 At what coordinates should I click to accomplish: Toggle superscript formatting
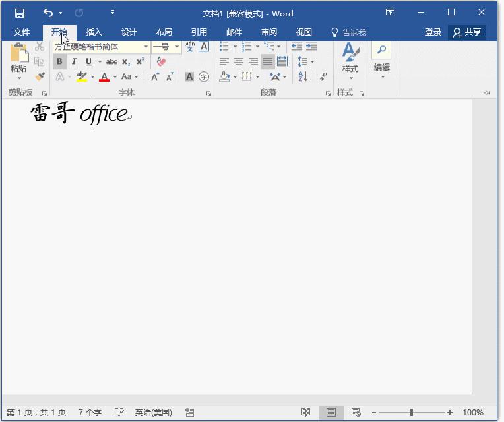(x=140, y=61)
